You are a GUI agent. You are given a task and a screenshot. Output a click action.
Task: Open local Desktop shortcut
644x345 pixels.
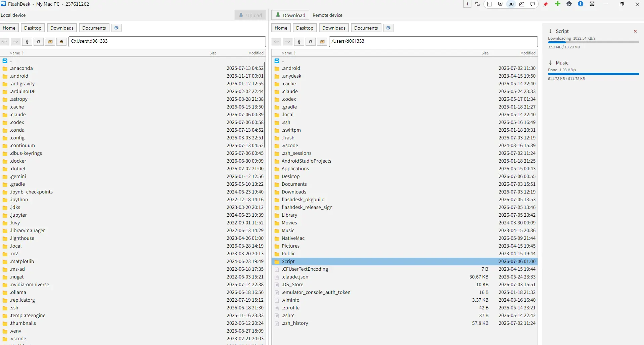point(33,28)
